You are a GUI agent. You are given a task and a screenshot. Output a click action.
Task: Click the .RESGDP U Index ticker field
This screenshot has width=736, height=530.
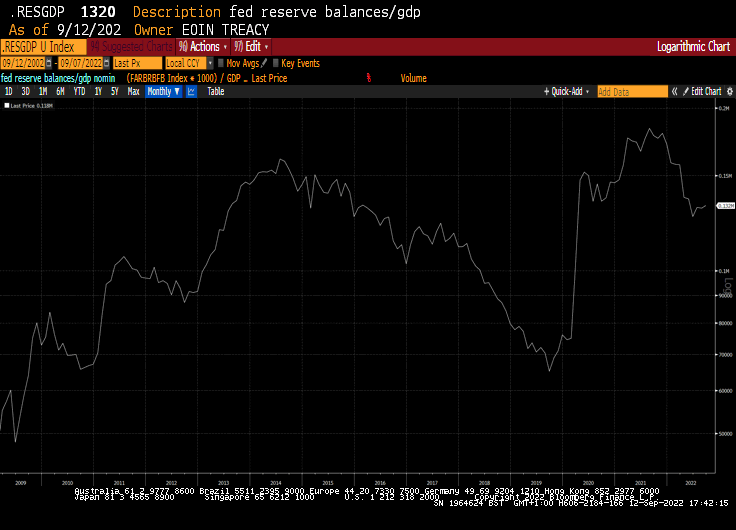click(x=43, y=47)
